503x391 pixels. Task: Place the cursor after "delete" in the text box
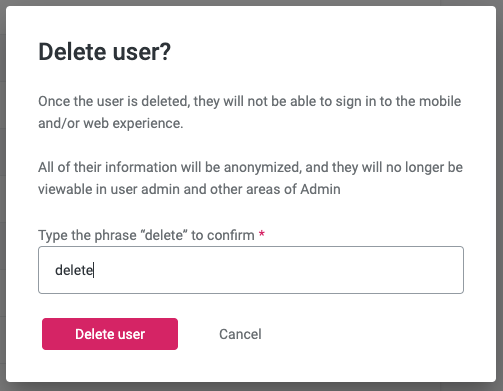94,270
